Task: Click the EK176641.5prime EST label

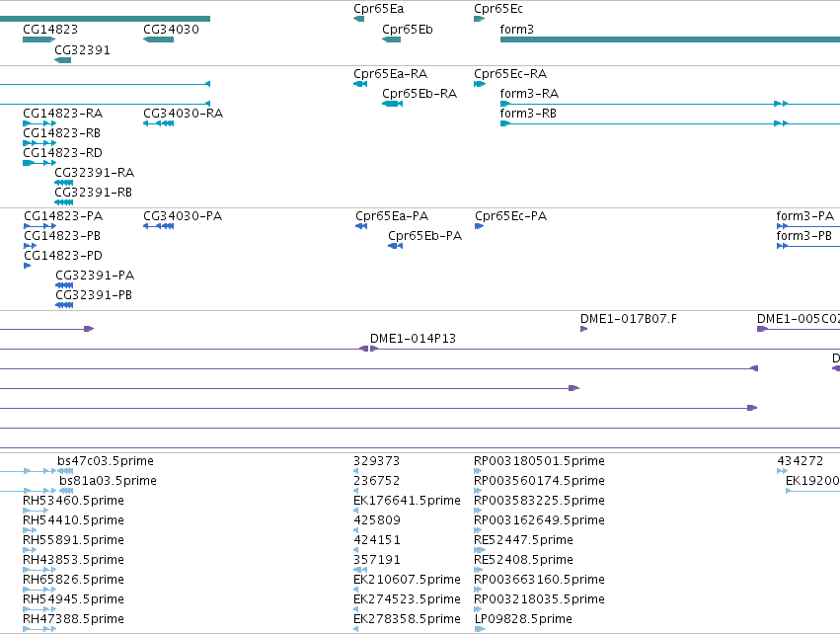Action: click(x=407, y=501)
